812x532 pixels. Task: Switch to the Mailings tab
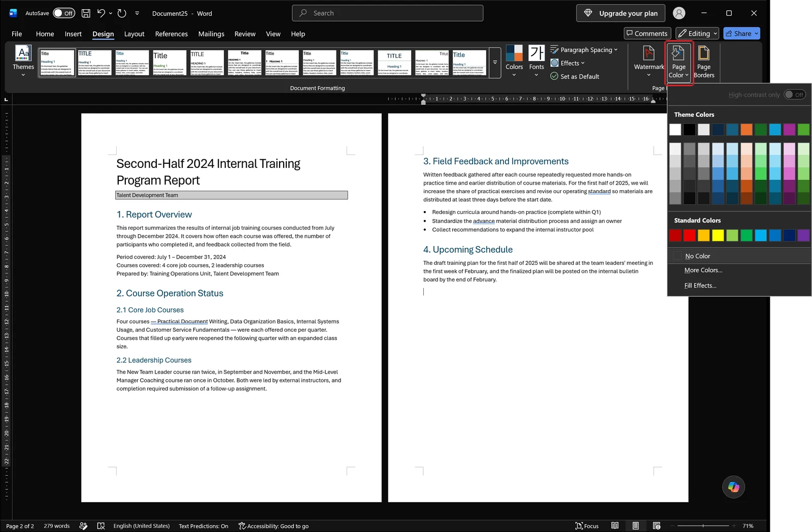tap(211, 34)
